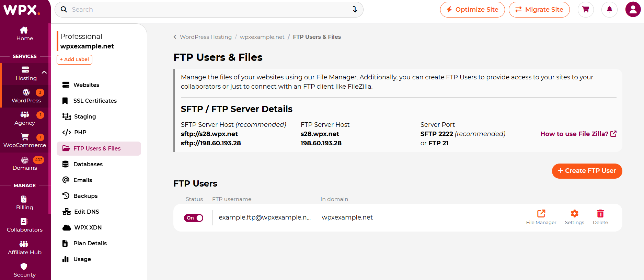
Task: Open File Manager for example.ftp user
Action: point(541,217)
